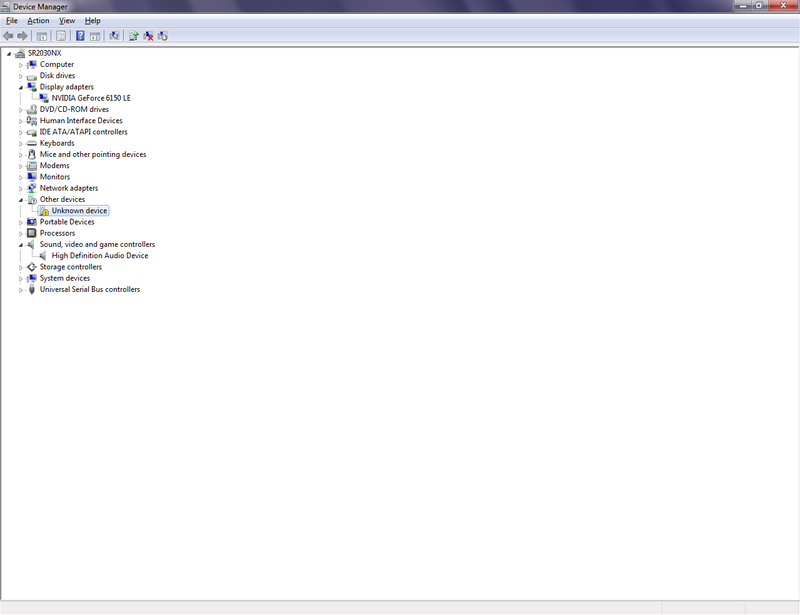The height and width of the screenshot is (615, 800).
Task: Select the Disk drives icon
Action: [x=32, y=76]
